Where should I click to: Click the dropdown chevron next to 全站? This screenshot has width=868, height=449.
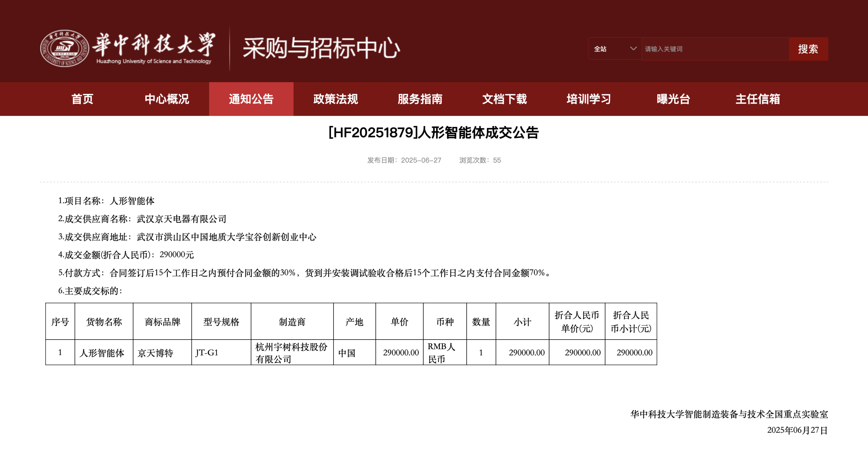pos(633,49)
